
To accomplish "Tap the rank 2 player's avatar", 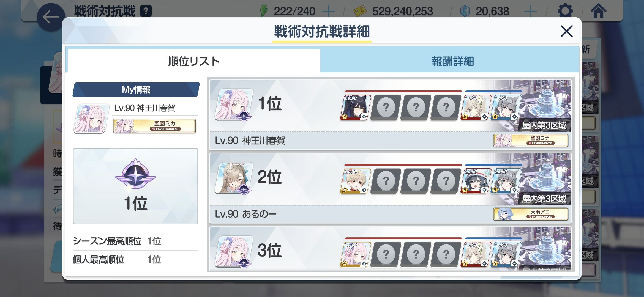I will point(234,178).
